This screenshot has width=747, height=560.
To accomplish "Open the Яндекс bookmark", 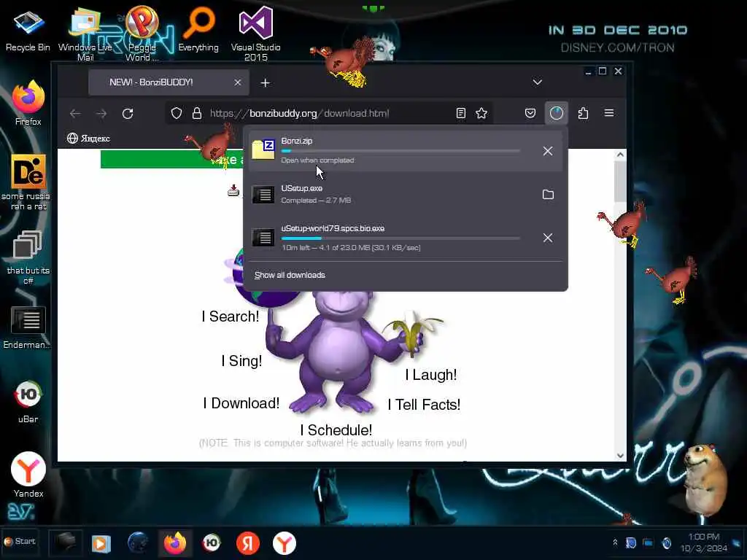I will tap(88, 139).
